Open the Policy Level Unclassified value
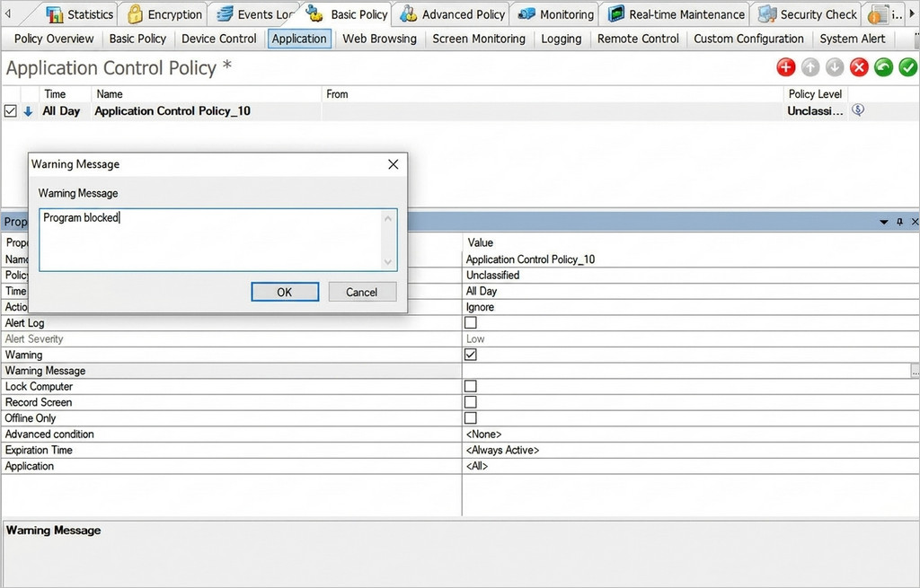920x588 pixels. point(691,275)
